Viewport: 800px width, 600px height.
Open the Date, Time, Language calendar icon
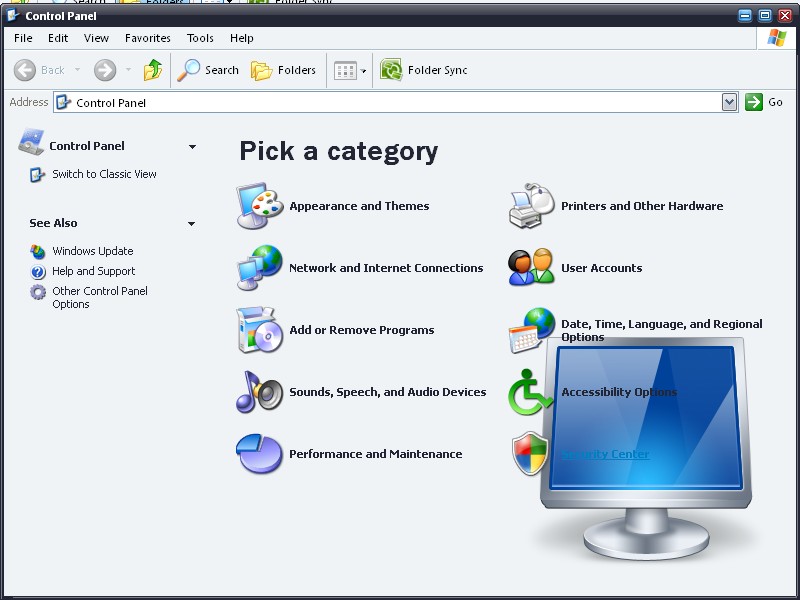click(532, 330)
